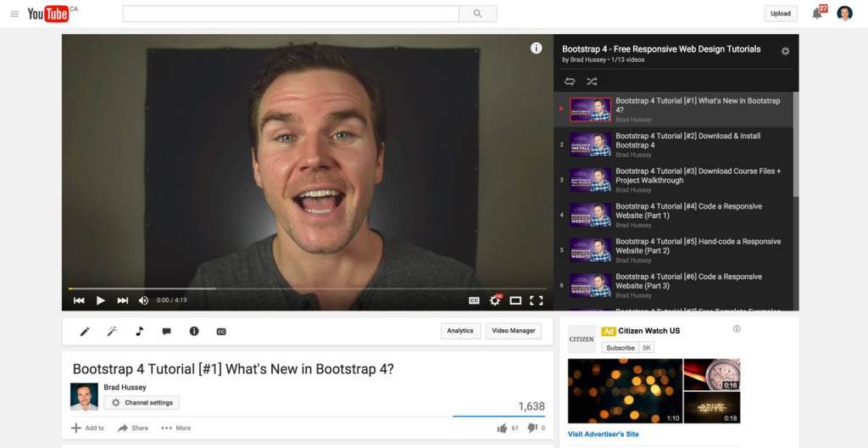Open Channel settings

tap(142, 403)
